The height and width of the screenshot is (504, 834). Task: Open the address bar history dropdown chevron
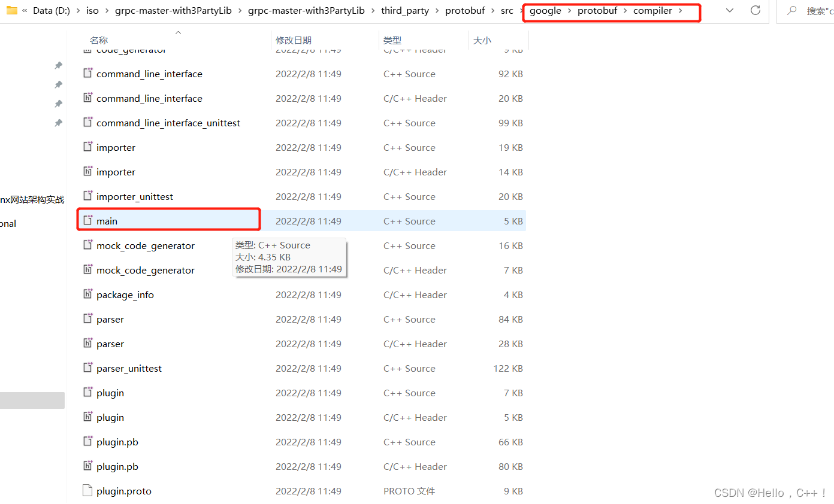click(x=729, y=10)
